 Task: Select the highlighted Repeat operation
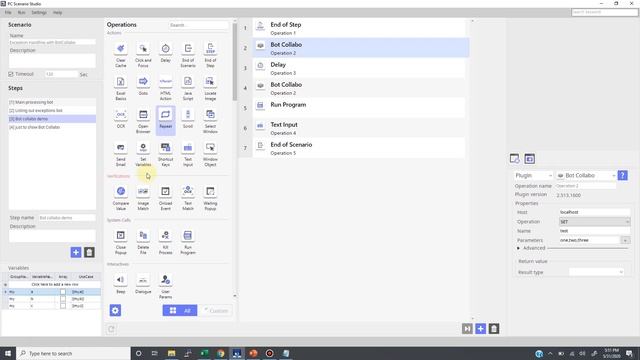(x=165, y=119)
